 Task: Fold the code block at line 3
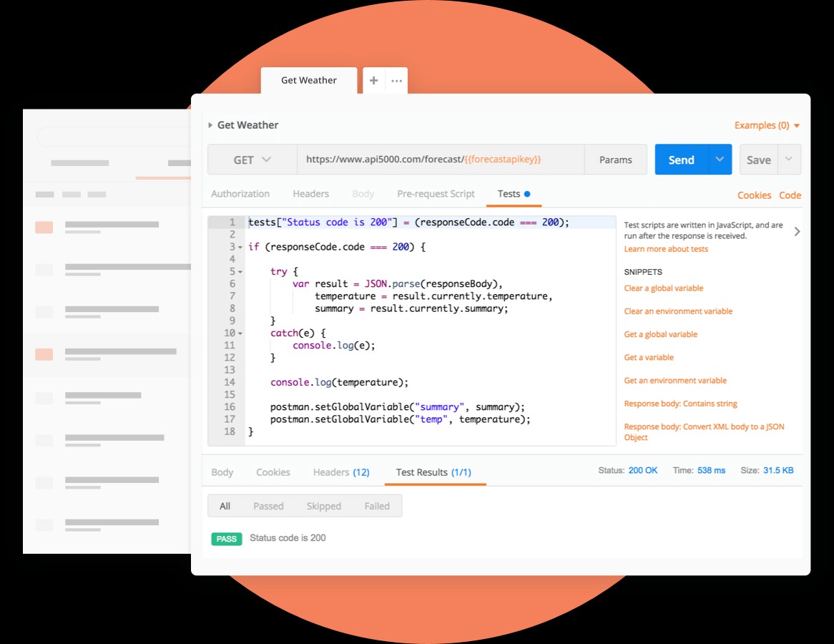click(240, 247)
